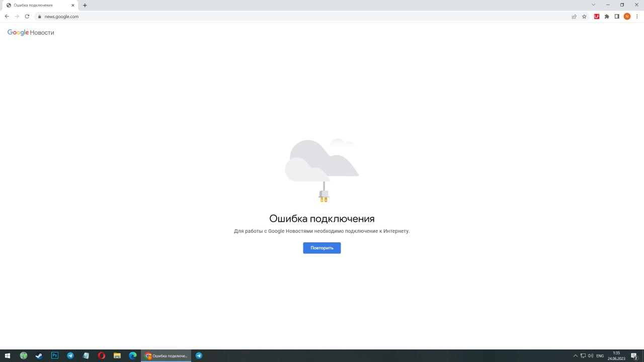Open the red LF extension icon
Screen dimensions: 644x362
pos(597,17)
